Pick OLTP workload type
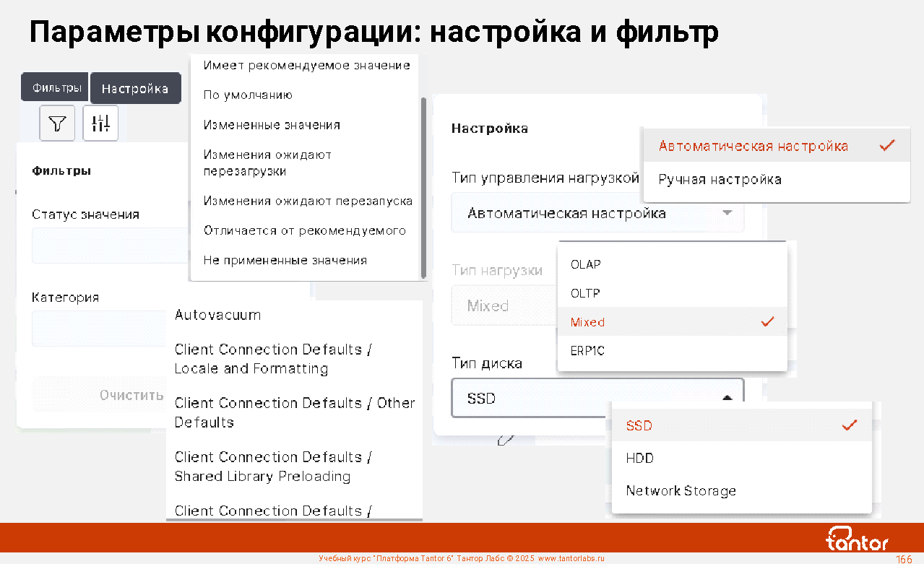This screenshot has width=924, height=564. pyautogui.click(x=585, y=293)
